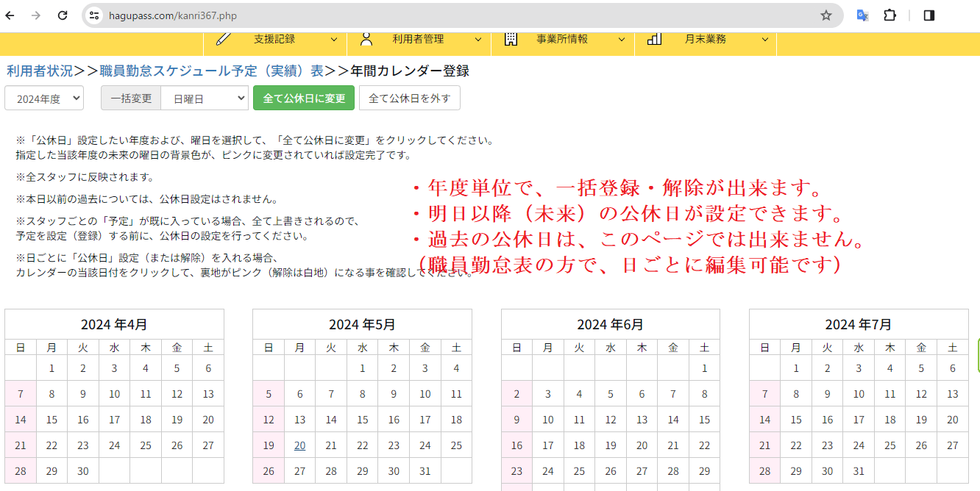
Task: Open the 利用者管理 menu
Action: point(418,40)
